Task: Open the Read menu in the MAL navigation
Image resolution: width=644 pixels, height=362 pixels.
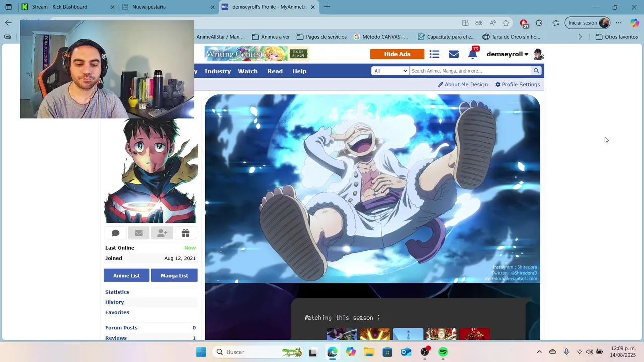Action: [x=275, y=71]
